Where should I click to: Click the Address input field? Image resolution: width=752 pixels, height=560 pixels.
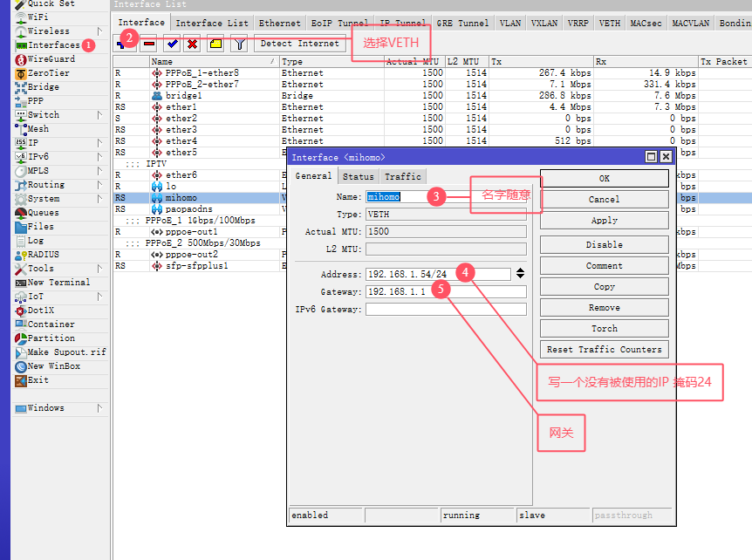(x=438, y=274)
